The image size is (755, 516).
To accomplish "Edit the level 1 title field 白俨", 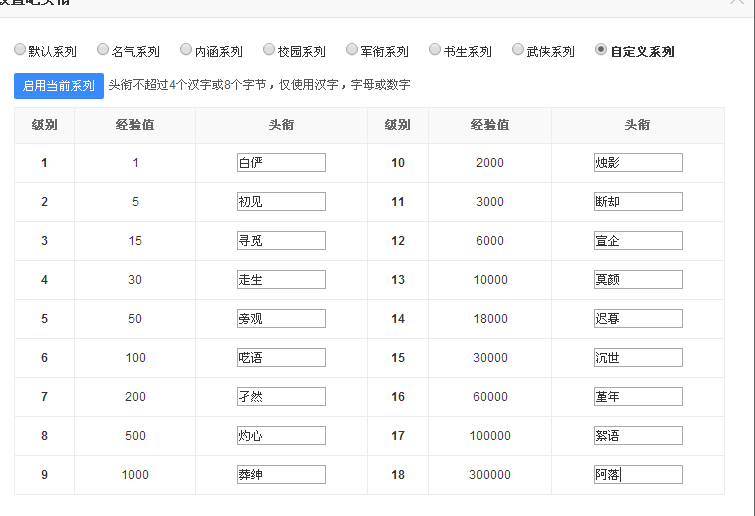I will (x=281, y=162).
